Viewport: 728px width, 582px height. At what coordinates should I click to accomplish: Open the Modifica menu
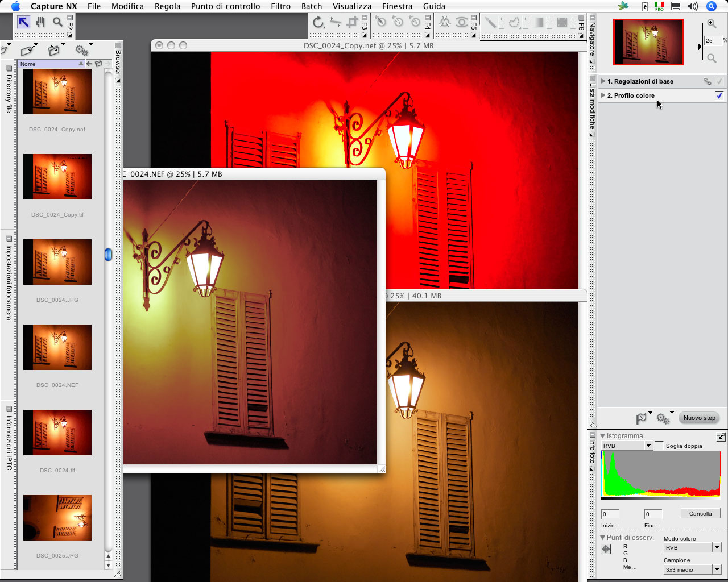pos(127,6)
